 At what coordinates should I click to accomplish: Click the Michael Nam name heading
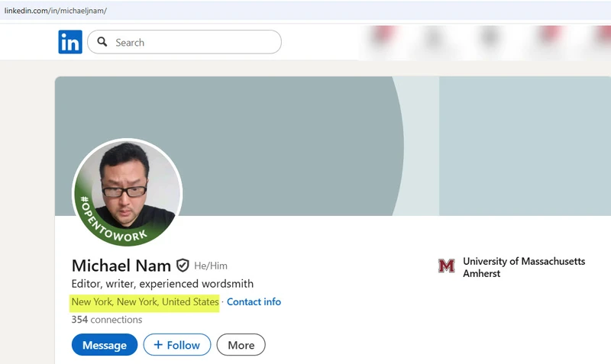(121, 266)
